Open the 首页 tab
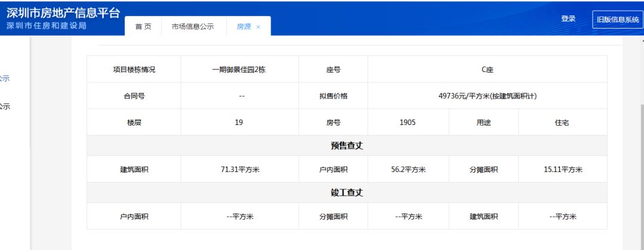The width and height of the screenshot is (644, 250). coord(143,27)
